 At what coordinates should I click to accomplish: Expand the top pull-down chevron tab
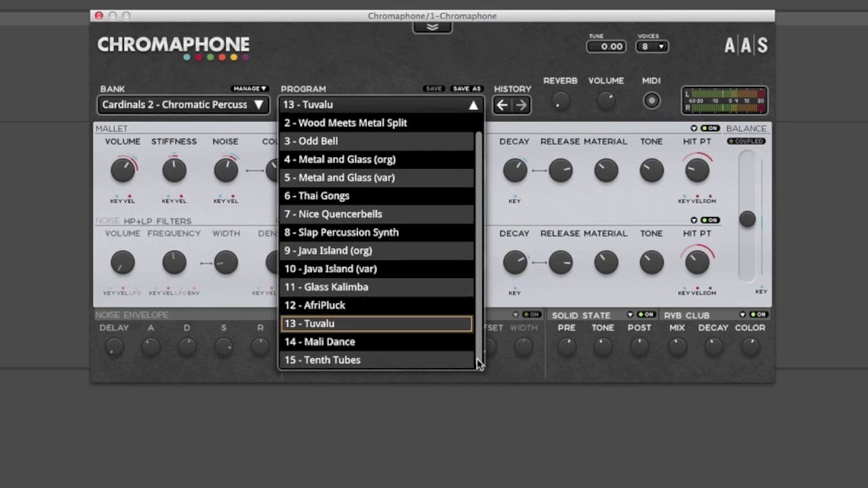pyautogui.click(x=432, y=27)
